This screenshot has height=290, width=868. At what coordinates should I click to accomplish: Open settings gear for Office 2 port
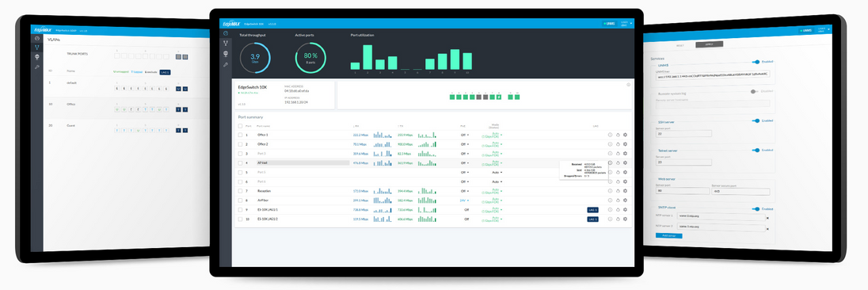point(625,144)
